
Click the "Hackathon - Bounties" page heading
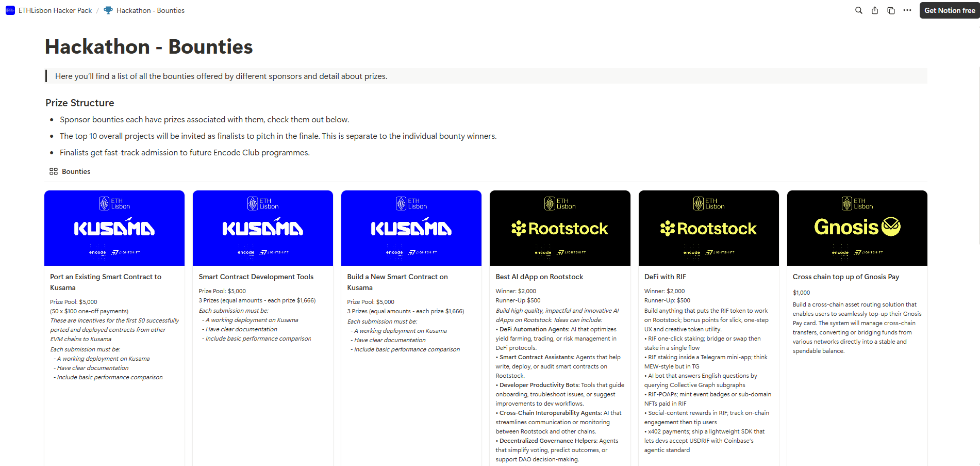tap(149, 46)
